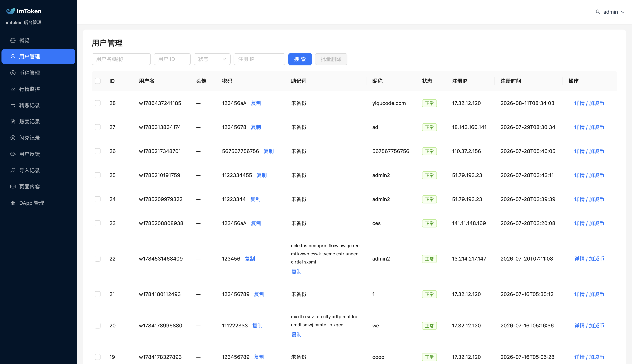Screen dimensions: 632x364
Task: Copy password 1122334455 of ID 25
Action: (262, 175)
